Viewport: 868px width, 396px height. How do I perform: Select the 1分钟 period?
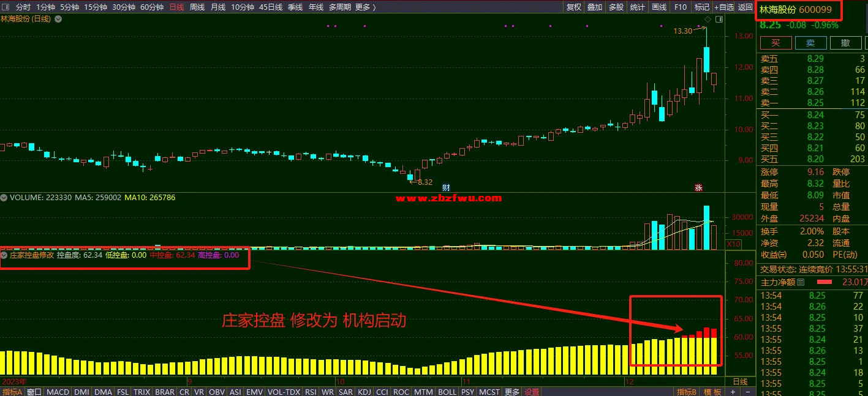point(45,7)
